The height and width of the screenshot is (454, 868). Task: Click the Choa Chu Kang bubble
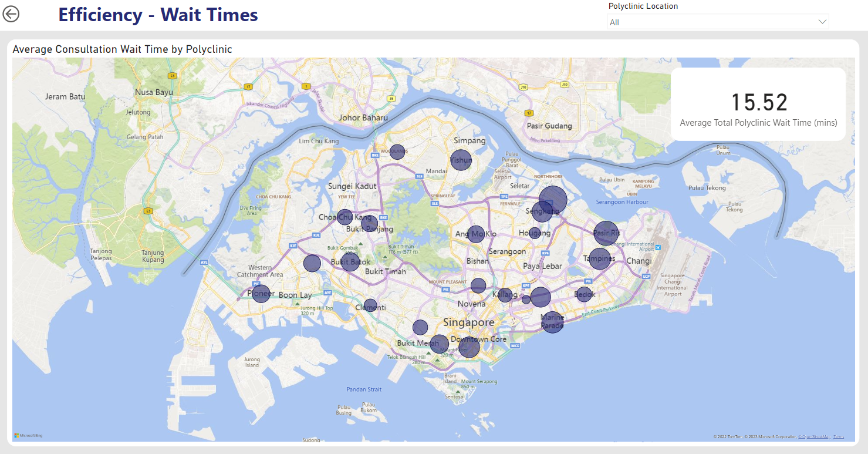pos(345,217)
